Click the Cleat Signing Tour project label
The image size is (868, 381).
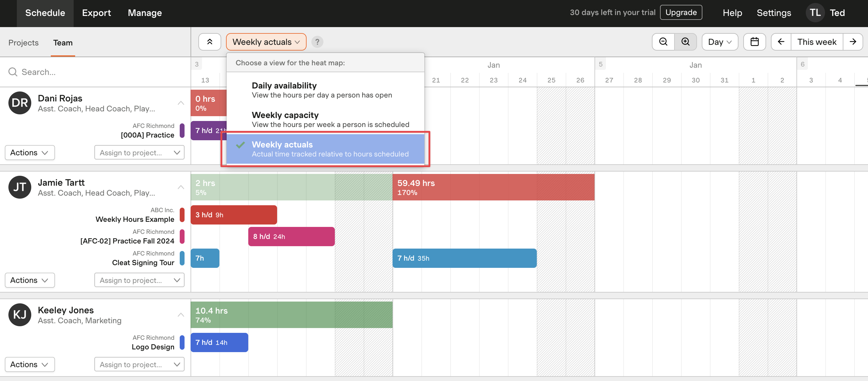coord(143,262)
